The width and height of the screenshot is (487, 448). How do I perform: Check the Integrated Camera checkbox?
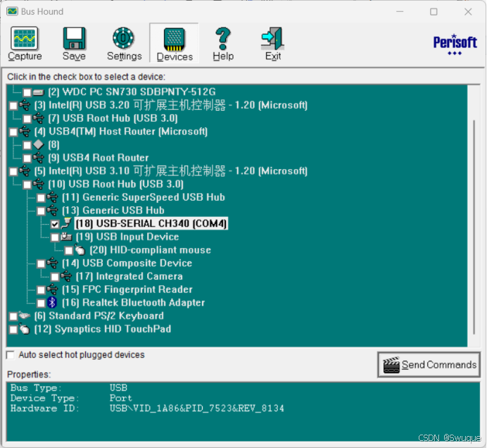(55, 277)
